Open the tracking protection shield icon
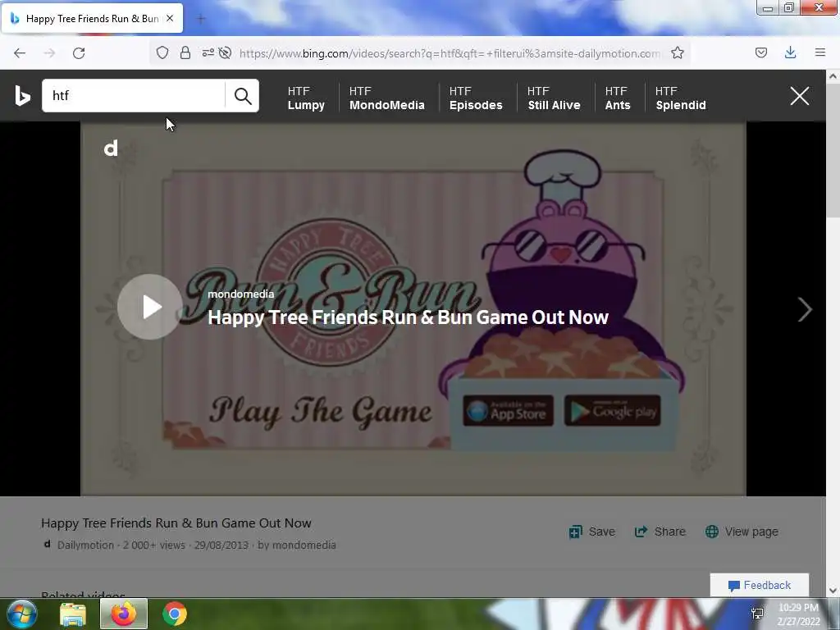This screenshot has width=840, height=630. [162, 53]
